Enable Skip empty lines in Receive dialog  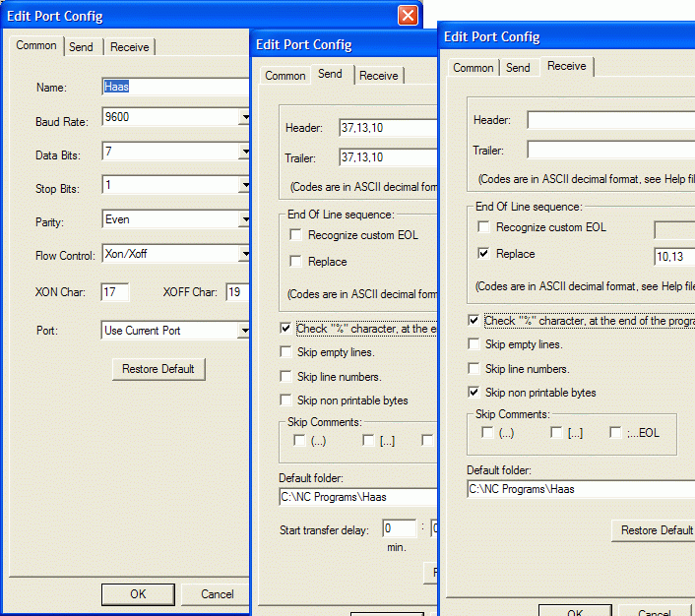point(474,344)
